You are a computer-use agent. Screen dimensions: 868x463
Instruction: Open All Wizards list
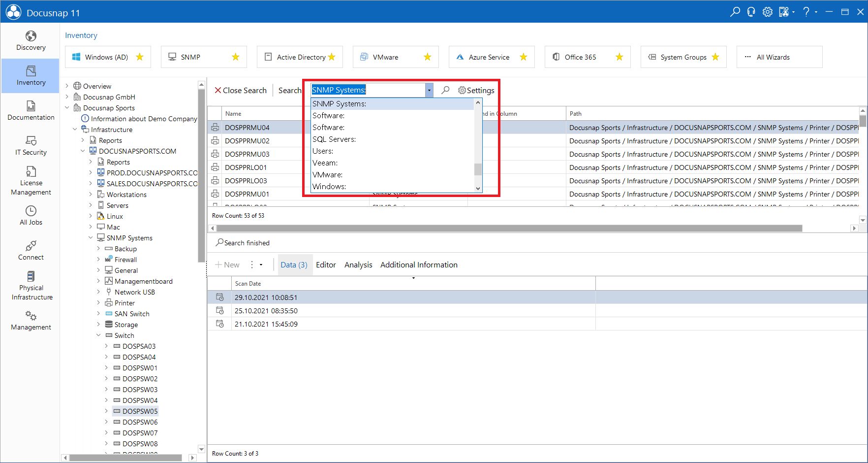779,57
